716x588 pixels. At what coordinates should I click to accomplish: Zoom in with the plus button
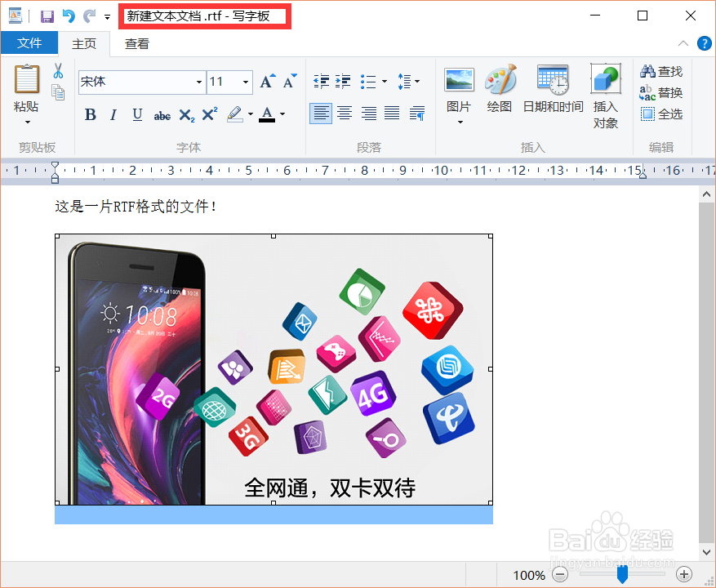(x=684, y=574)
